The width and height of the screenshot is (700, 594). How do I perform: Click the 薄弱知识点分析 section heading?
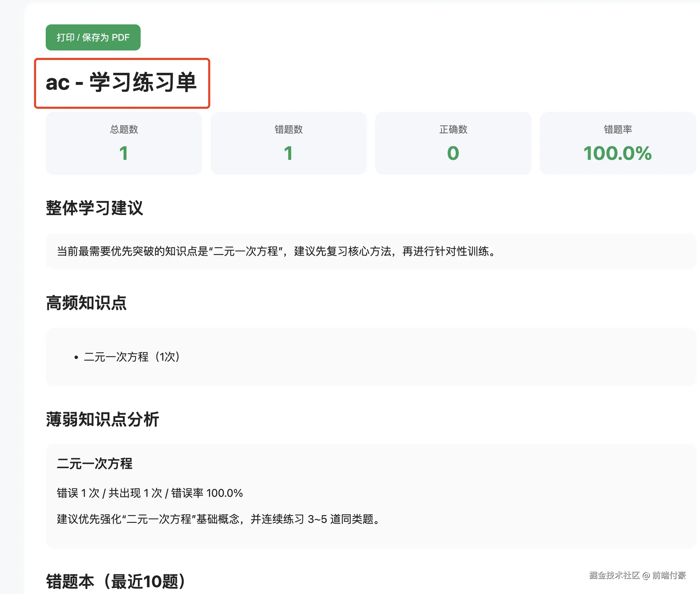[102, 419]
